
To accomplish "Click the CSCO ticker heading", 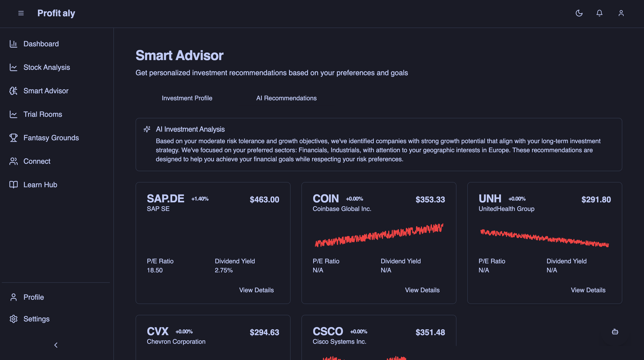I will pos(328,332).
